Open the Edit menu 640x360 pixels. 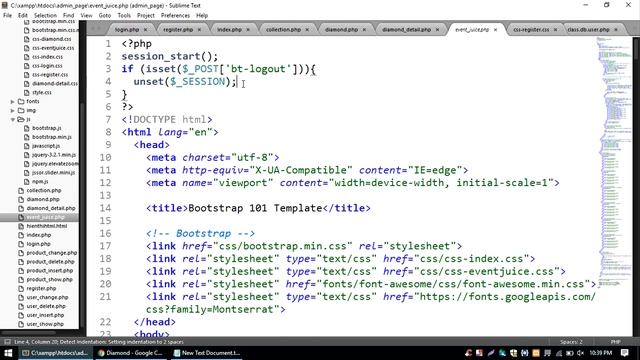[23, 15]
